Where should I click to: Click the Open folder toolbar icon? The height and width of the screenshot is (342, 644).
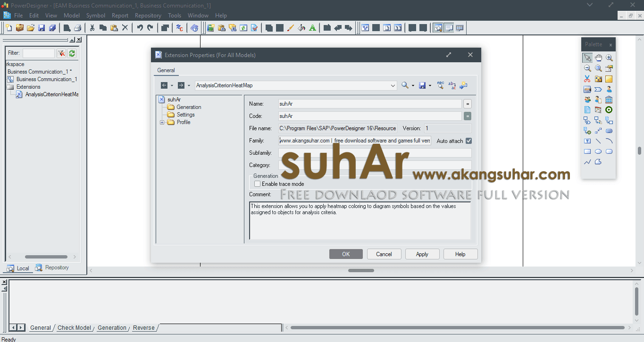(x=31, y=28)
